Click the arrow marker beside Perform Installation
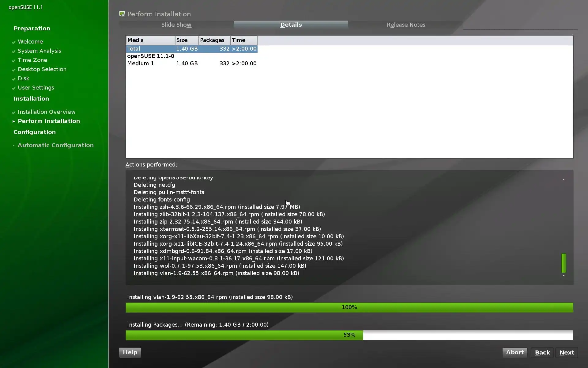The height and width of the screenshot is (368, 588). click(x=13, y=121)
